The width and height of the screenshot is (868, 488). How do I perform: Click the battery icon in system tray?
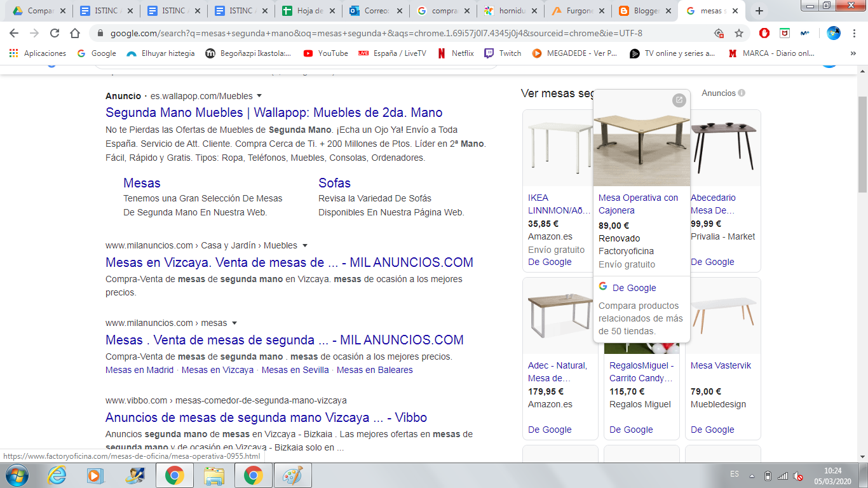768,476
